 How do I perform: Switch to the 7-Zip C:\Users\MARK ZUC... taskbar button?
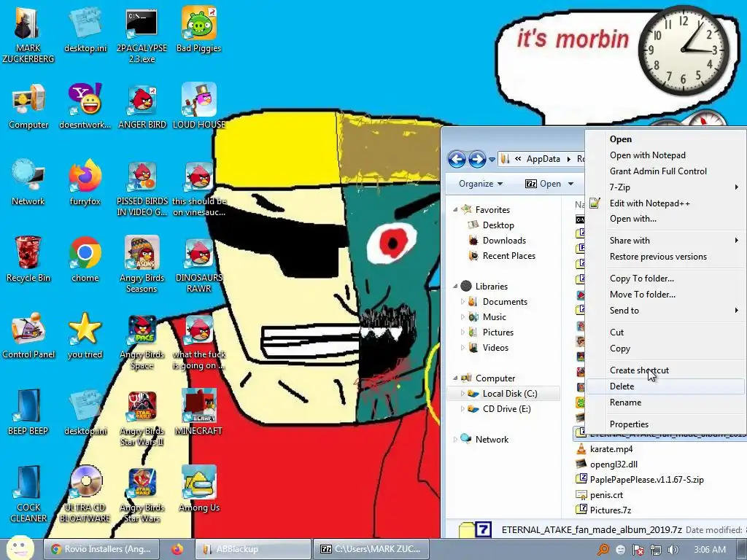click(x=371, y=549)
